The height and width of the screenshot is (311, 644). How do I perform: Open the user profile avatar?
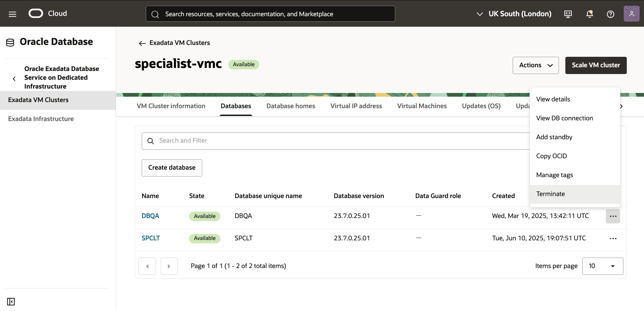click(x=632, y=14)
